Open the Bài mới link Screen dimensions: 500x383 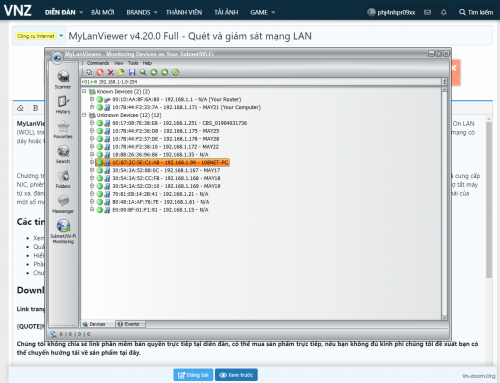(x=103, y=12)
